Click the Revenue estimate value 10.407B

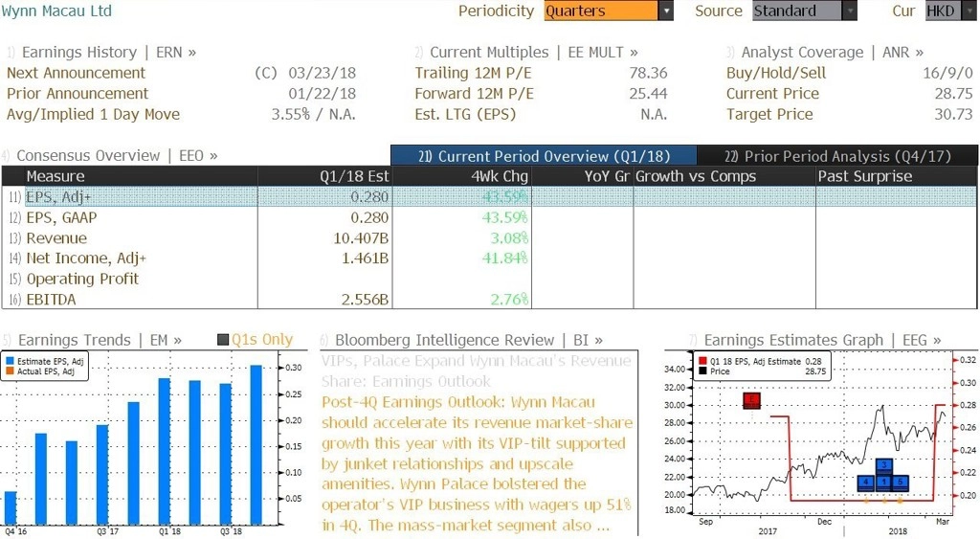(361, 238)
